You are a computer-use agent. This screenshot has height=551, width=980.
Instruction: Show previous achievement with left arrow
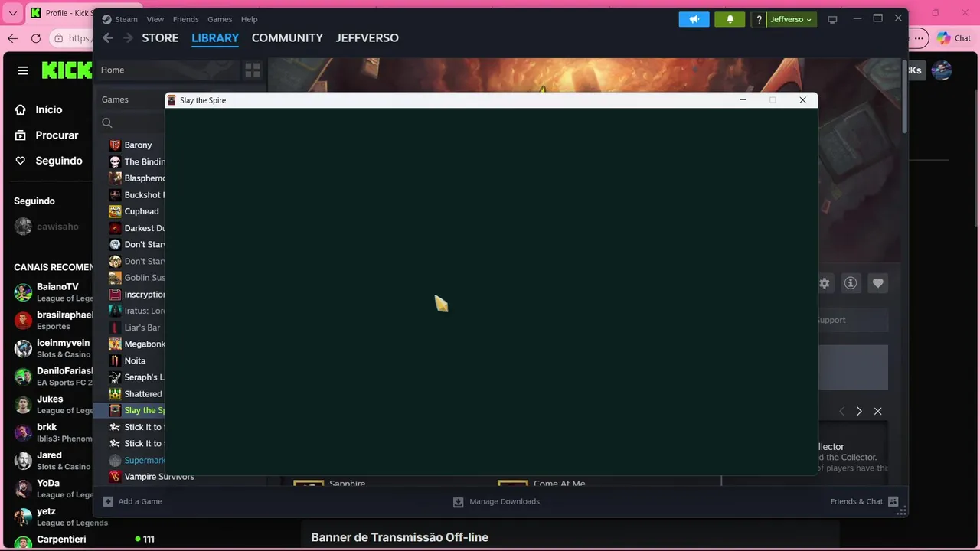pos(841,411)
